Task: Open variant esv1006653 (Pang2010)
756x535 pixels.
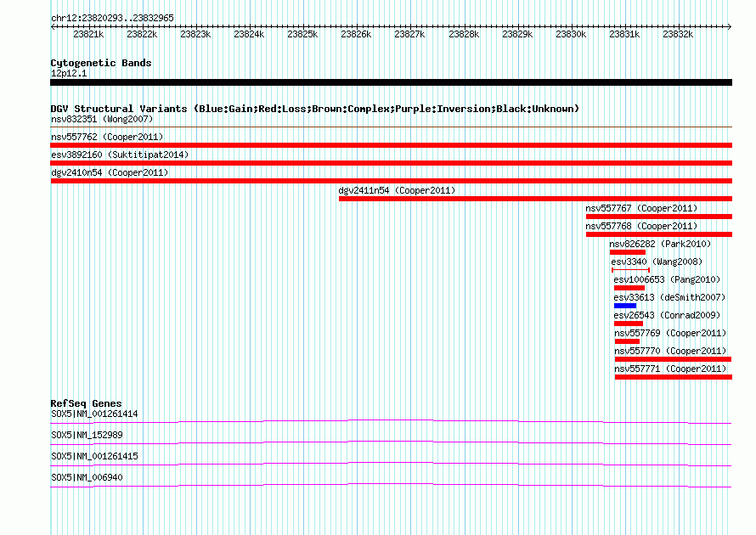Action: point(667,279)
